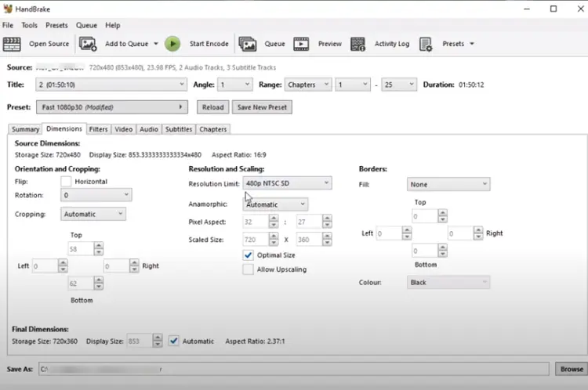Image resolution: width=588 pixels, height=390 pixels.
Task: Click the Add to Queue picture icon
Action: pyautogui.click(x=88, y=44)
